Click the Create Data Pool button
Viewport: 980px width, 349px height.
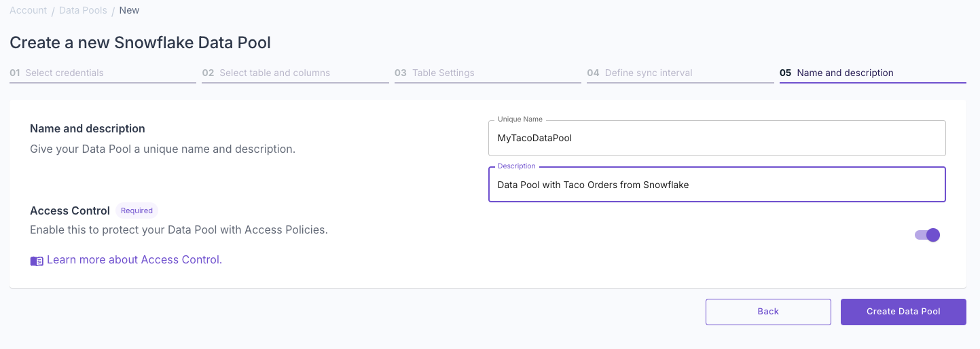pos(903,312)
